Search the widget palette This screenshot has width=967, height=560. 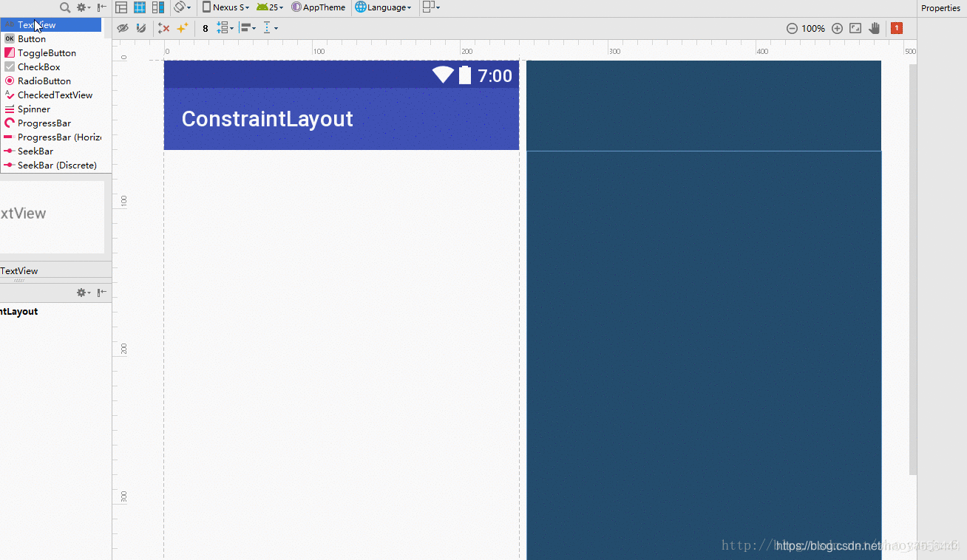coord(65,7)
